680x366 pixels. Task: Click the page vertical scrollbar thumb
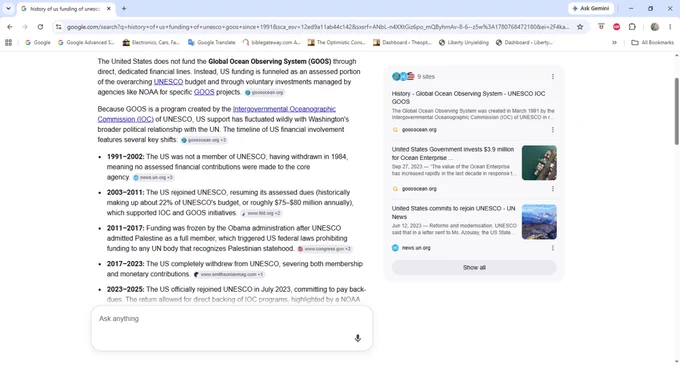[x=677, y=111]
